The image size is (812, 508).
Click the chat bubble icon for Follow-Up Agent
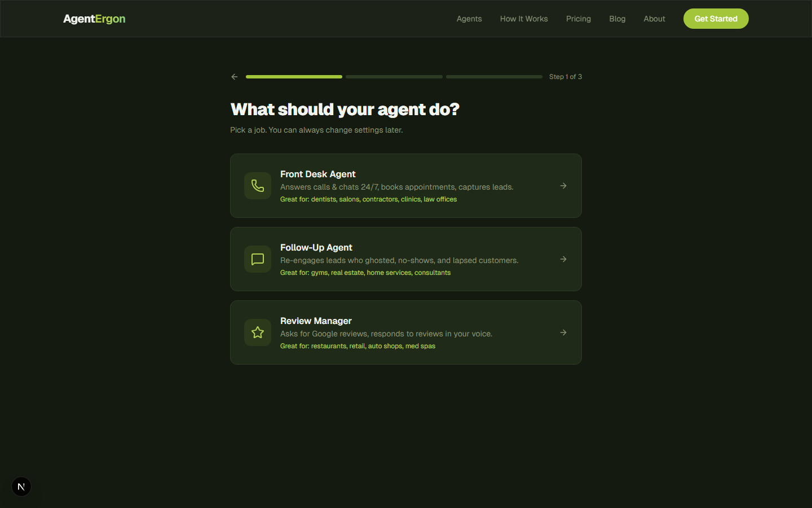click(258, 259)
